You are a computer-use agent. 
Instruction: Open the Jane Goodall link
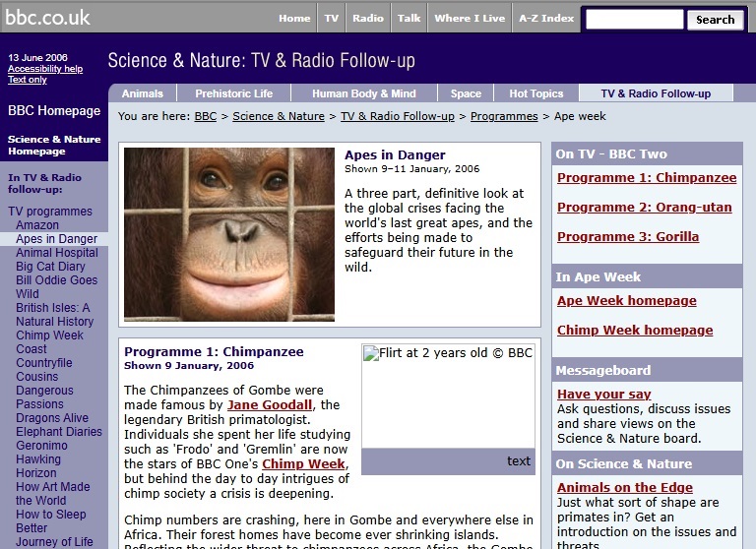pyautogui.click(x=270, y=405)
